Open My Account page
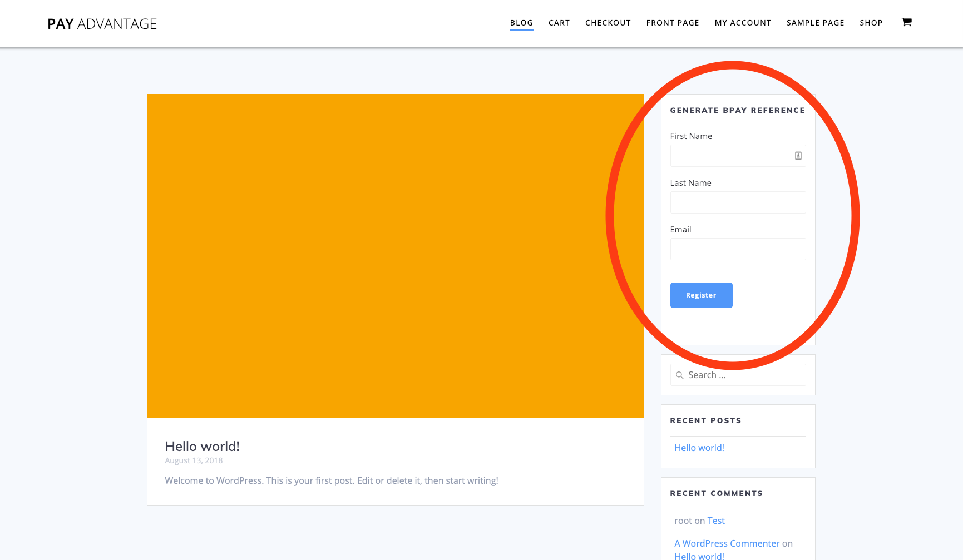The image size is (963, 560). coord(743,23)
